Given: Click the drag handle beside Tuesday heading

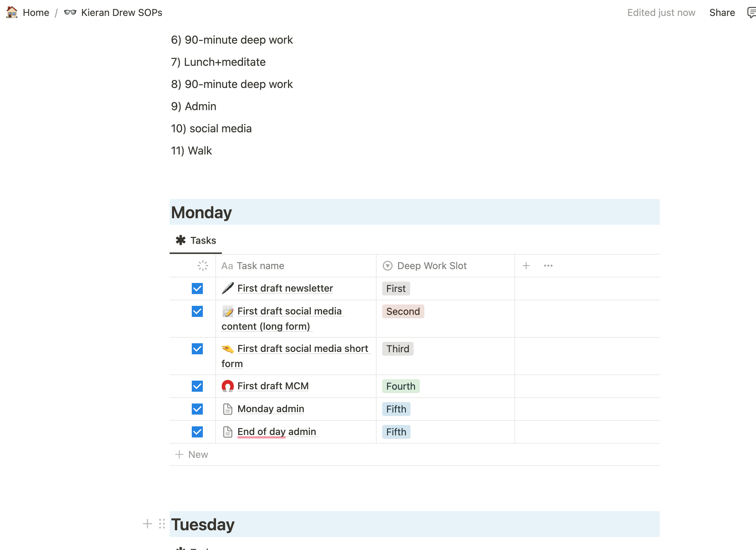Looking at the screenshot, I should 162,524.
